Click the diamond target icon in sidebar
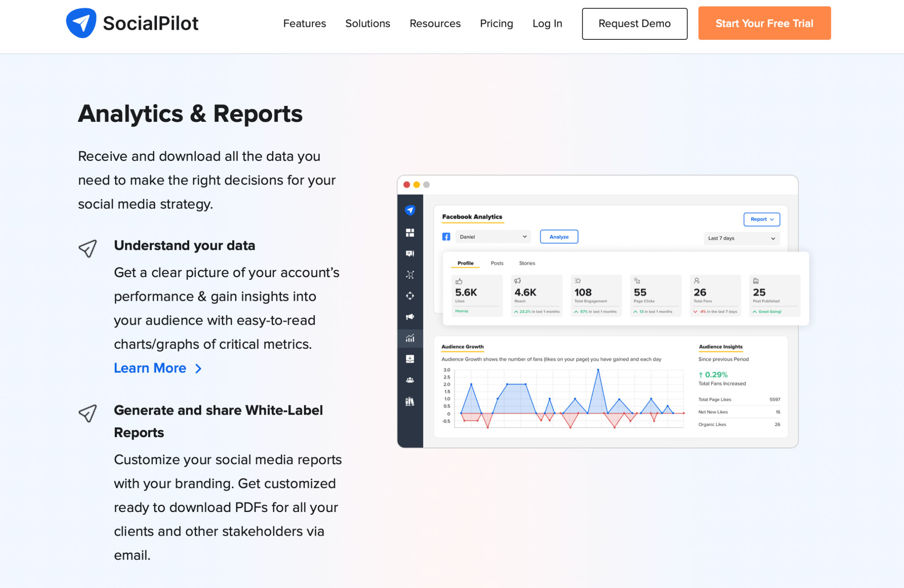 click(410, 296)
